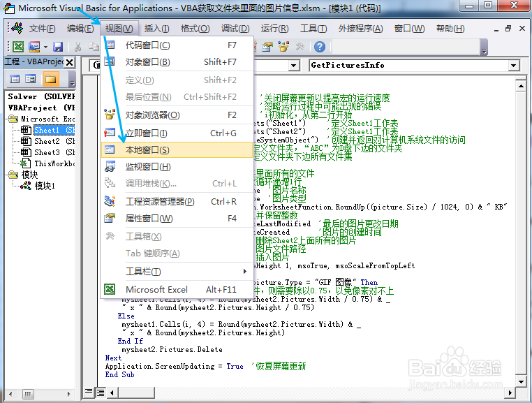Choose 代码窗口(C) from View menu
Viewport: 532px width, 403px height.
177,45
